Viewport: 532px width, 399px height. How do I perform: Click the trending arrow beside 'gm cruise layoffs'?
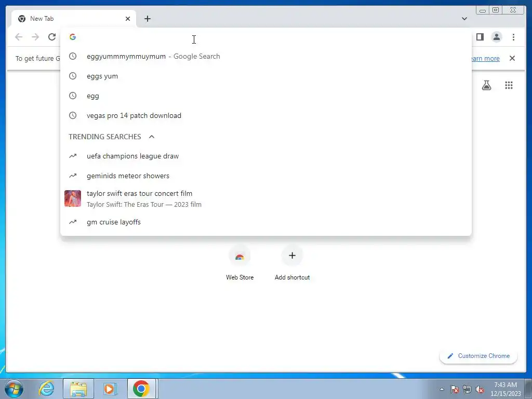pos(73,222)
